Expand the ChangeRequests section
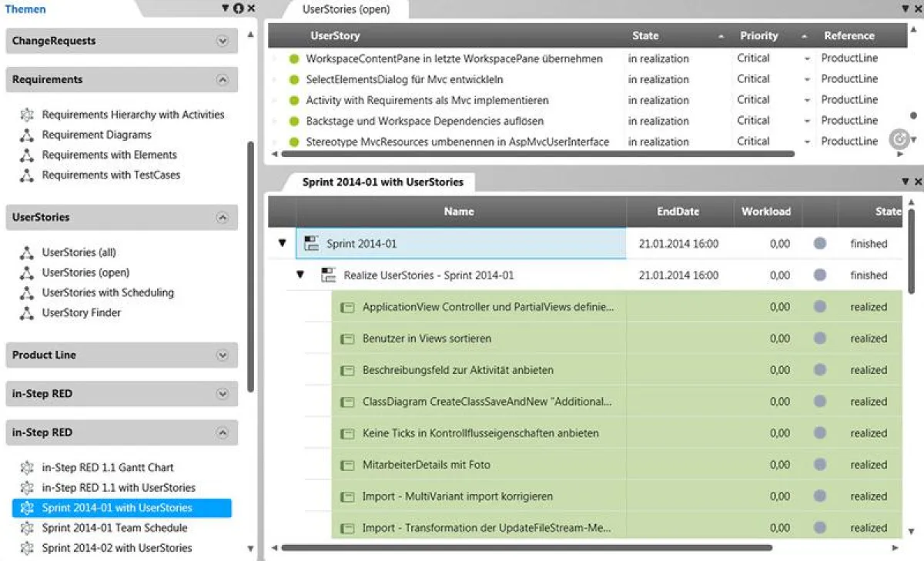The image size is (924, 561). [x=223, y=41]
